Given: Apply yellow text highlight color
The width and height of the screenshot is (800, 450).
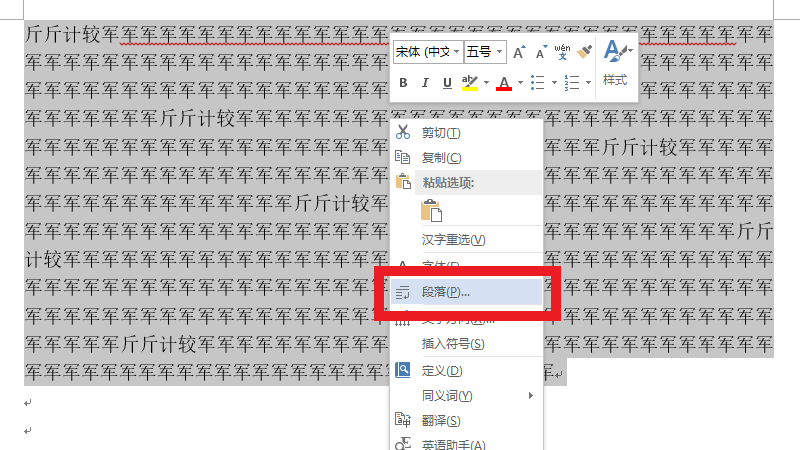Looking at the screenshot, I should tap(469, 82).
